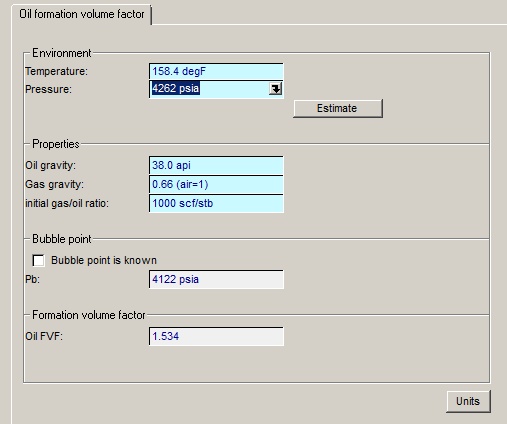Click the Temperature field showing 158.4 degF
This screenshot has width=507, height=424.
click(216, 71)
